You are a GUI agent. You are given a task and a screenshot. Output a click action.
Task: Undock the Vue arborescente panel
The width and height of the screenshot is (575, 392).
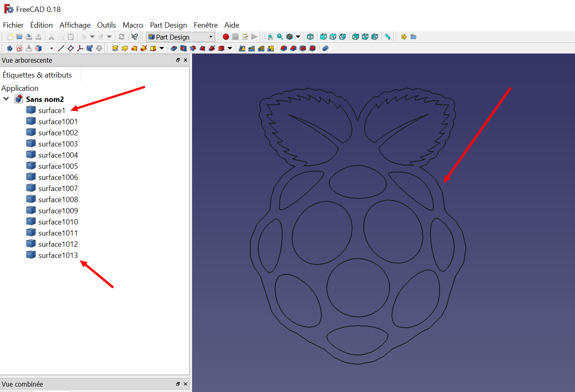coord(178,60)
